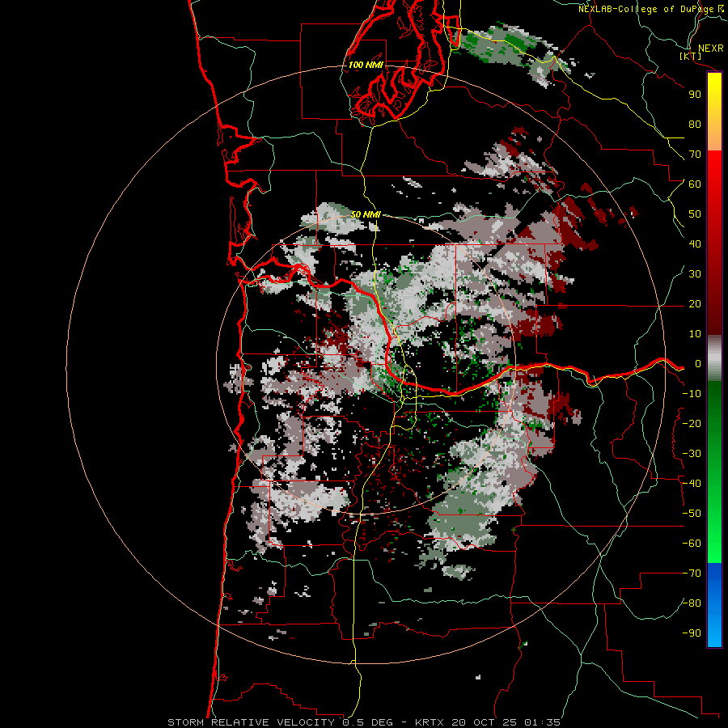Viewport: 728px width, 728px height.
Task: Click the -80 value on velocity scale
Action: (x=692, y=603)
